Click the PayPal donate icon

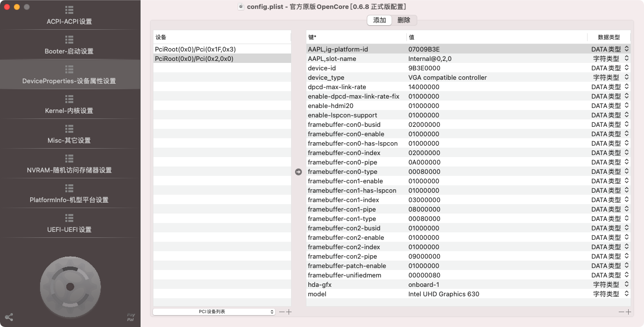point(131,318)
